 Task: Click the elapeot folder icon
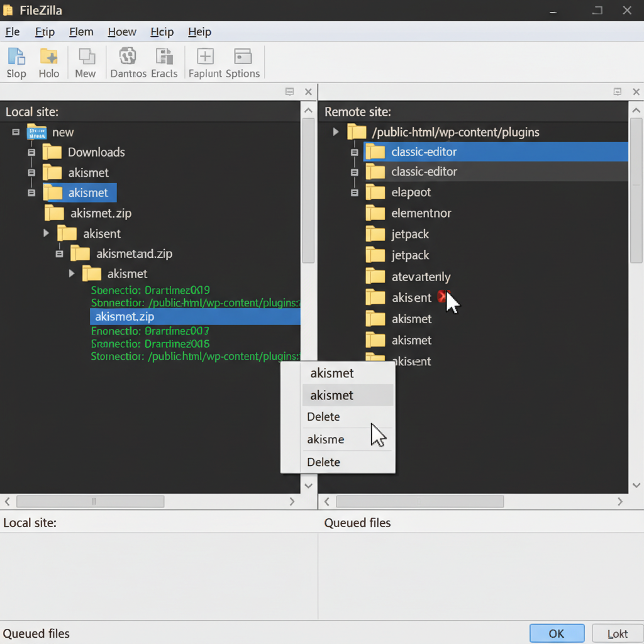point(375,192)
